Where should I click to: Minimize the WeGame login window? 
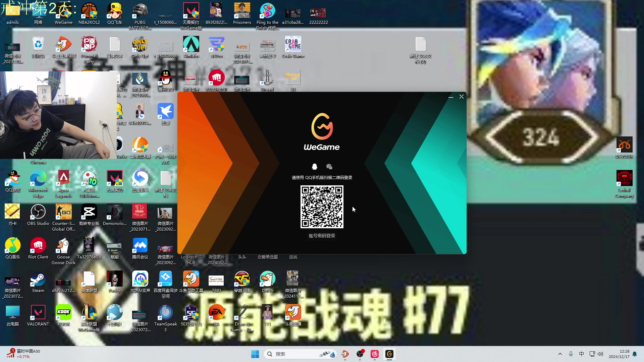point(451,97)
